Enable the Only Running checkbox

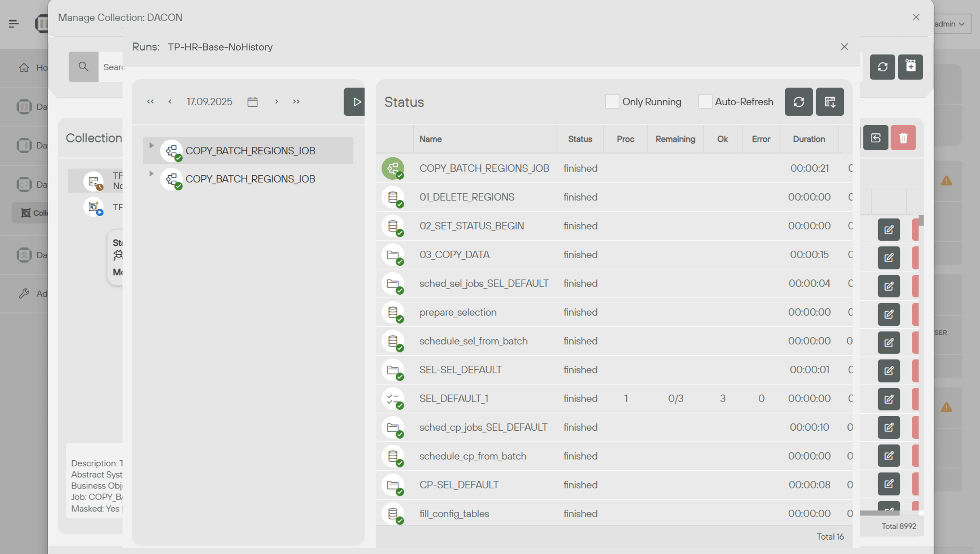click(612, 102)
